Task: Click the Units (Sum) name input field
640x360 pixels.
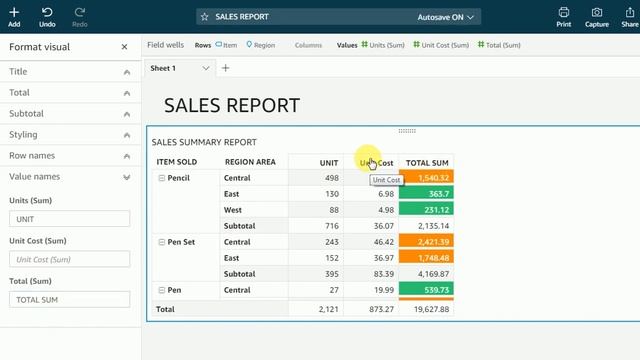Action: (69, 219)
